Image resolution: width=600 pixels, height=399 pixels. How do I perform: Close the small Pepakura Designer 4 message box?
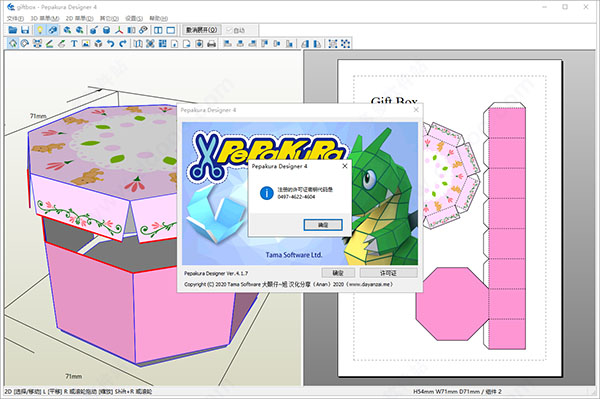coord(344,166)
